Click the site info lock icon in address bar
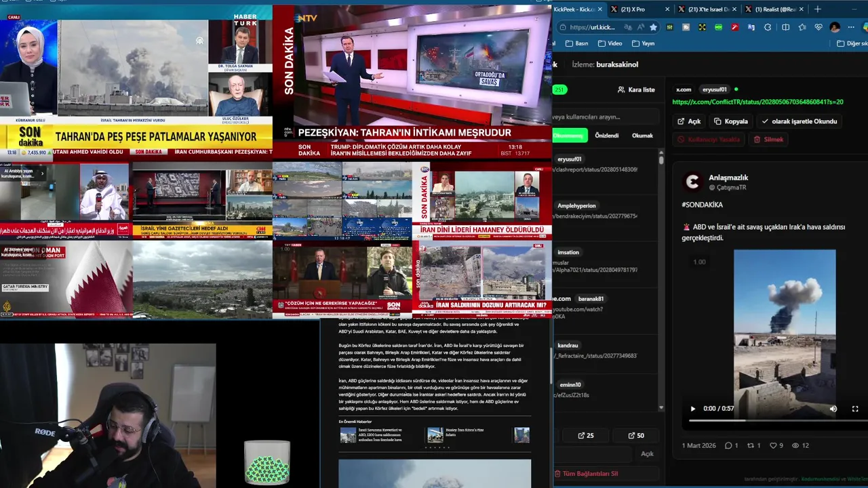This screenshot has width=868, height=488. [562, 27]
